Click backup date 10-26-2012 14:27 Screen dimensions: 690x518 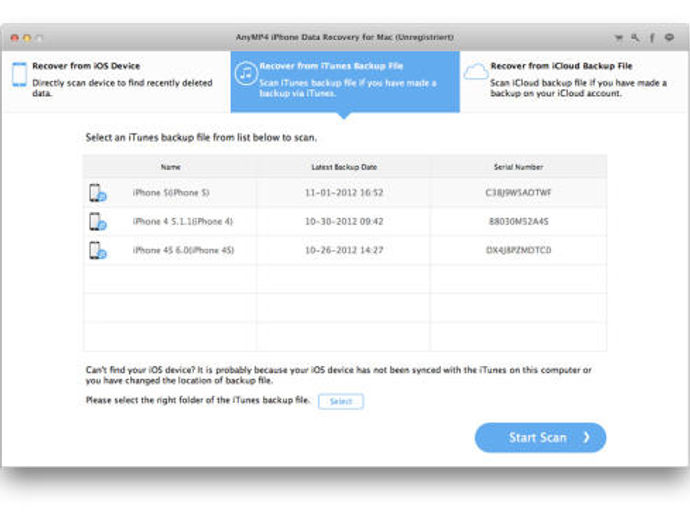pos(344,250)
